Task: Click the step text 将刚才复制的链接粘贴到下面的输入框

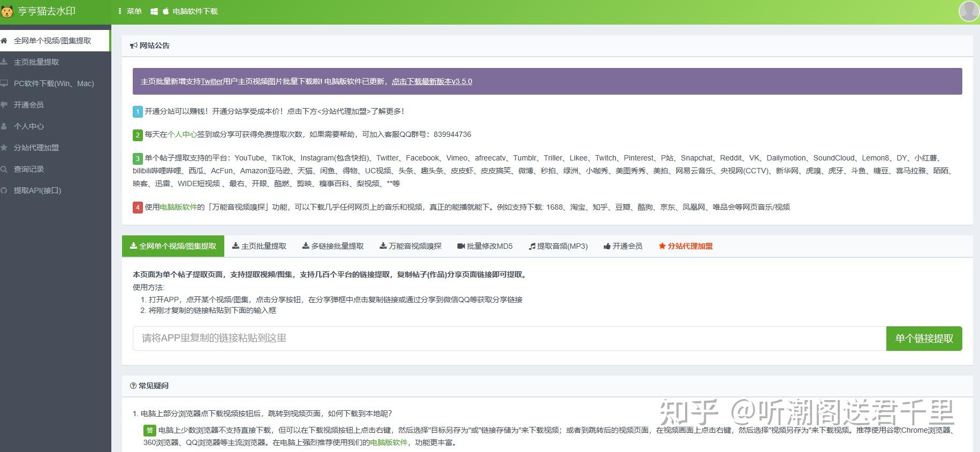Action: click(212, 310)
